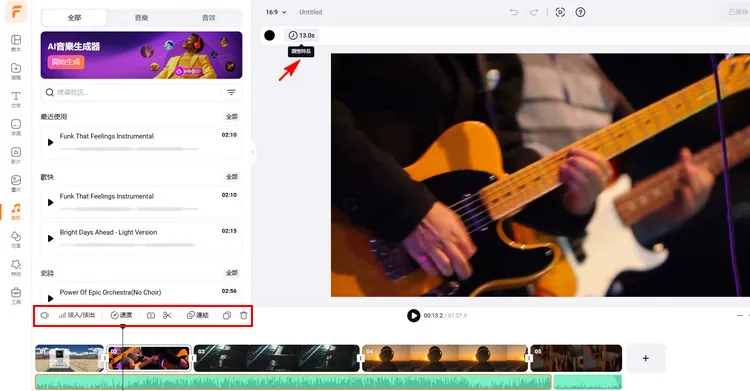The height and width of the screenshot is (391, 750).
Task: Open the 16:9 aspect ratio dropdown
Action: (276, 12)
